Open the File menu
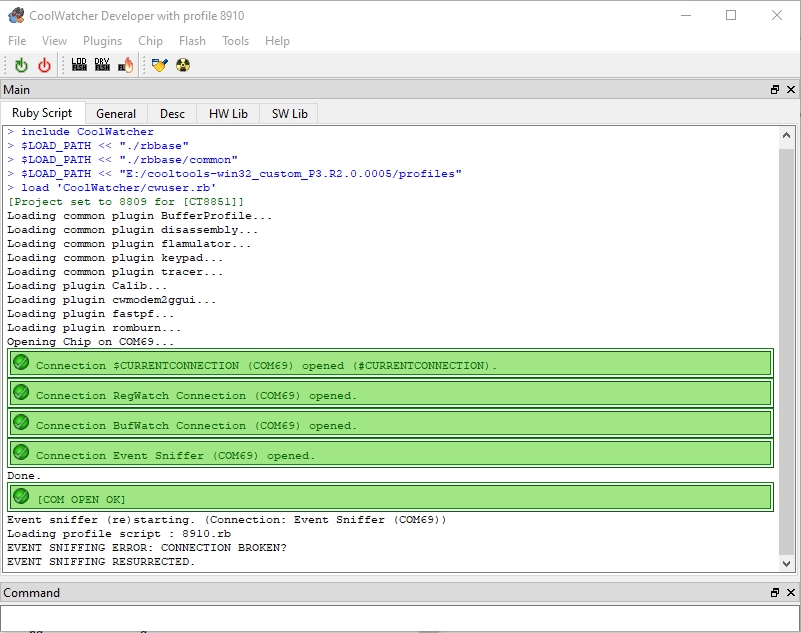The height and width of the screenshot is (633, 801). pos(17,41)
